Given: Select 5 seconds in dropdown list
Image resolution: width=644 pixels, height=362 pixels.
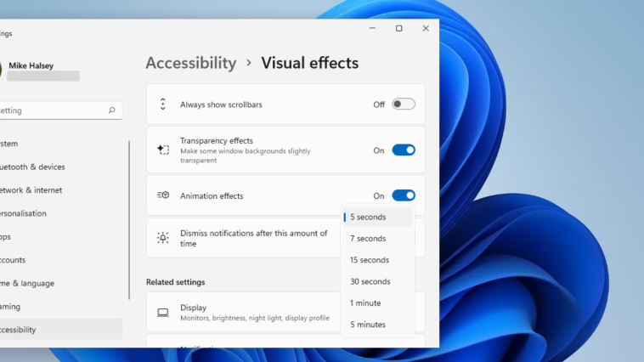Looking at the screenshot, I should 377,217.
